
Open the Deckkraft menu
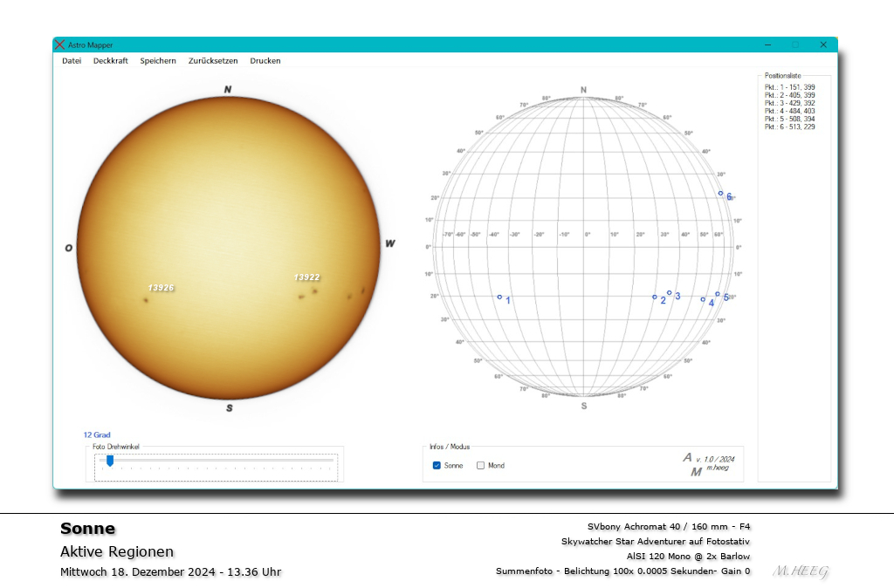110,60
